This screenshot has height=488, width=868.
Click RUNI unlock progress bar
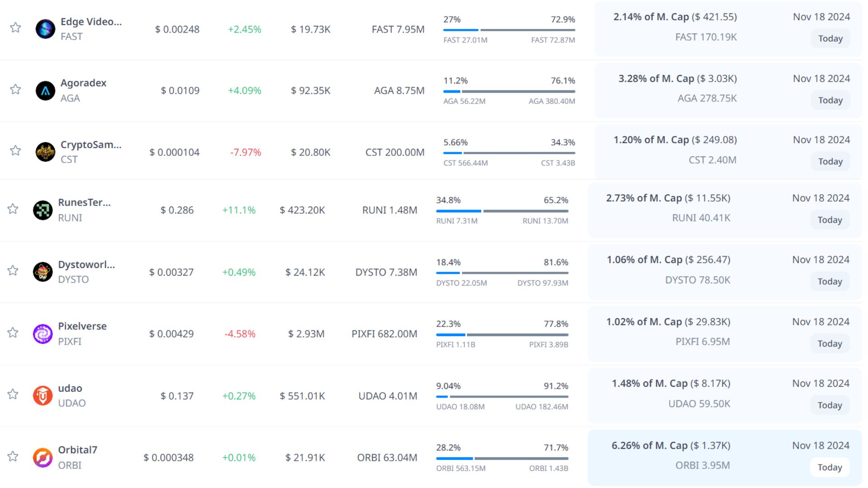click(x=502, y=211)
